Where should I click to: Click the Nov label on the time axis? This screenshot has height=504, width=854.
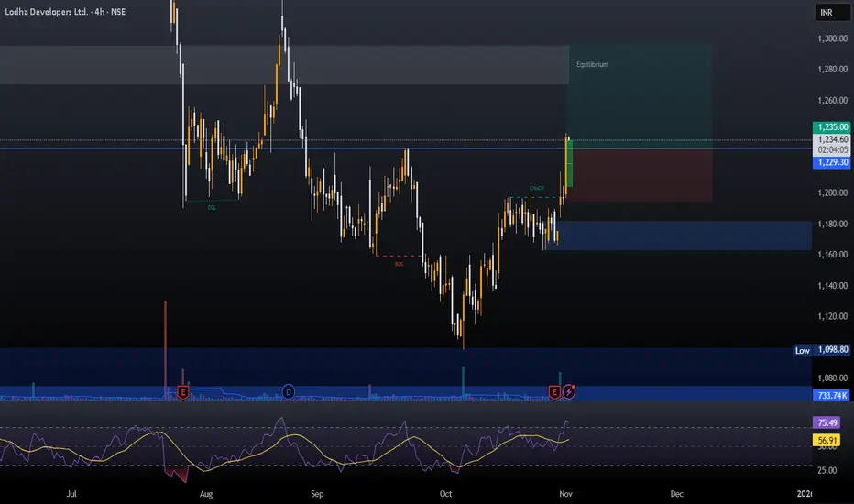click(x=566, y=494)
